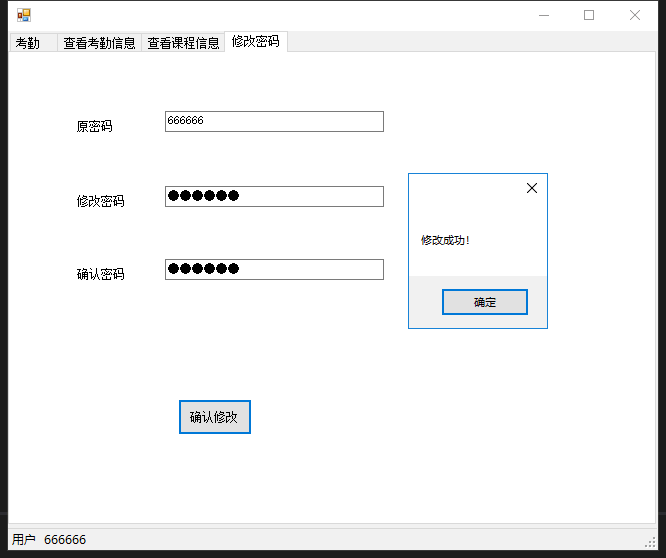Click the 修改成功! message text
Image resolution: width=666 pixels, height=558 pixels.
445,240
